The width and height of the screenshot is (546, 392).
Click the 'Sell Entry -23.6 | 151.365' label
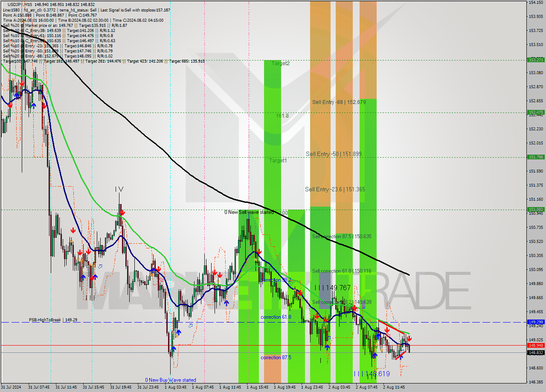click(x=335, y=189)
